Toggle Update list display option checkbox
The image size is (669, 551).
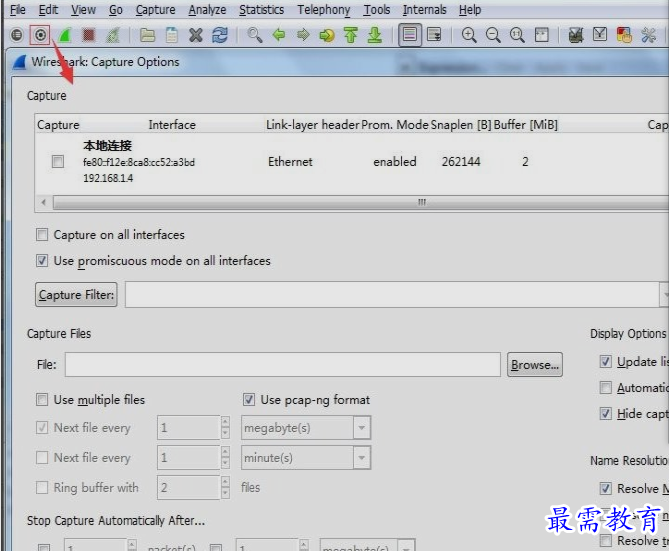(605, 362)
